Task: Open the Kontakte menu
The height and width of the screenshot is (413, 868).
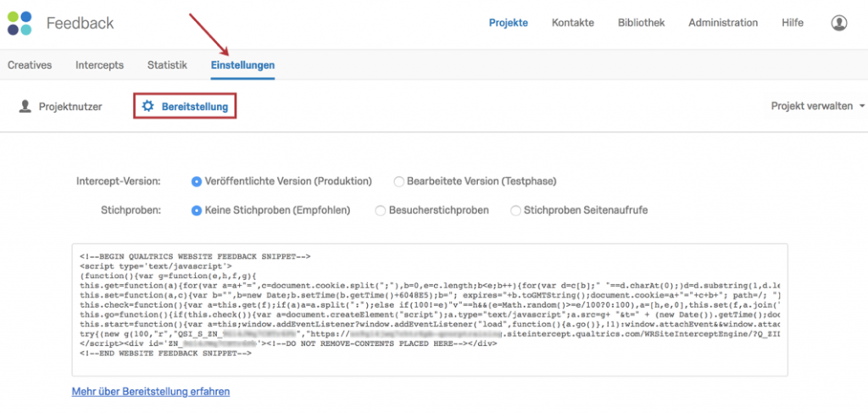Action: pos(573,23)
